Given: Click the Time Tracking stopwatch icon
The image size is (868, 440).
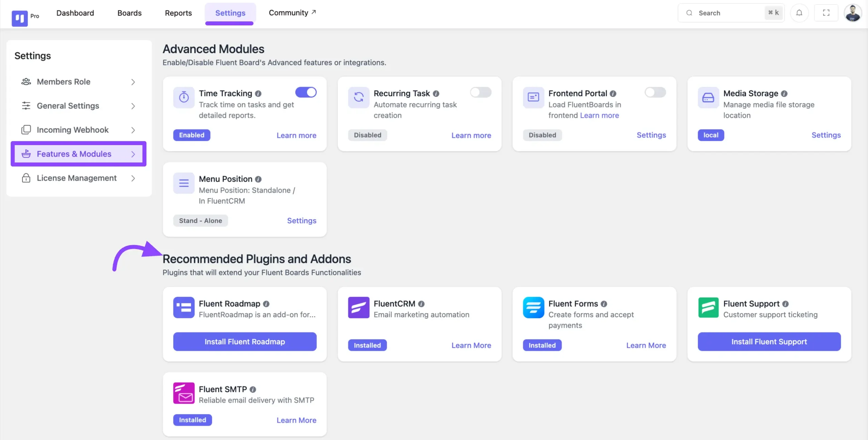Looking at the screenshot, I should click(x=184, y=97).
